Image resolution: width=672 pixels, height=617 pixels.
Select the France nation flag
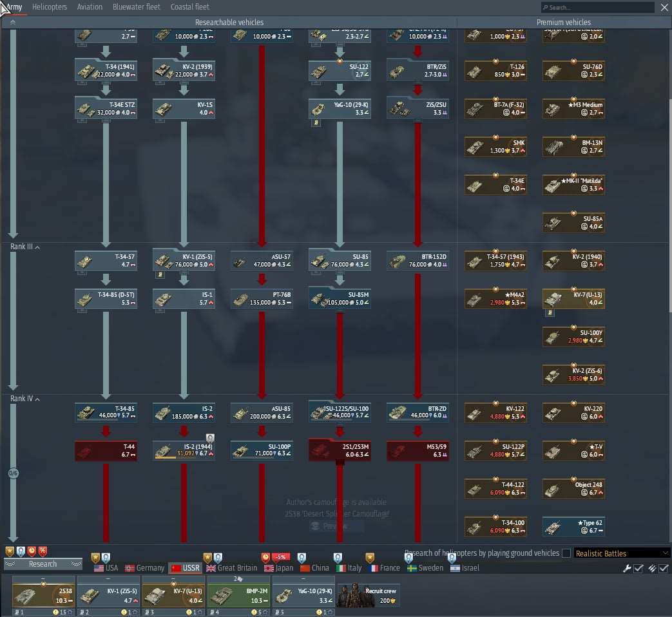click(384, 567)
